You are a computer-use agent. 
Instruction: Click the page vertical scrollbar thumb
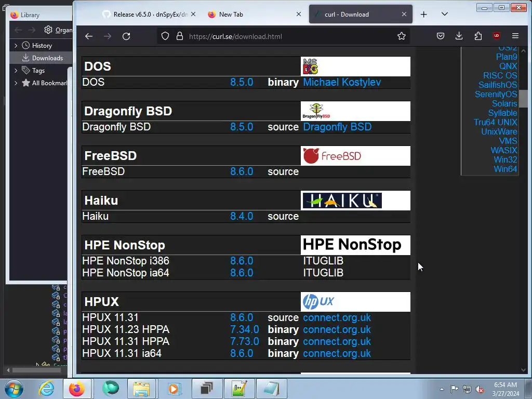click(524, 99)
